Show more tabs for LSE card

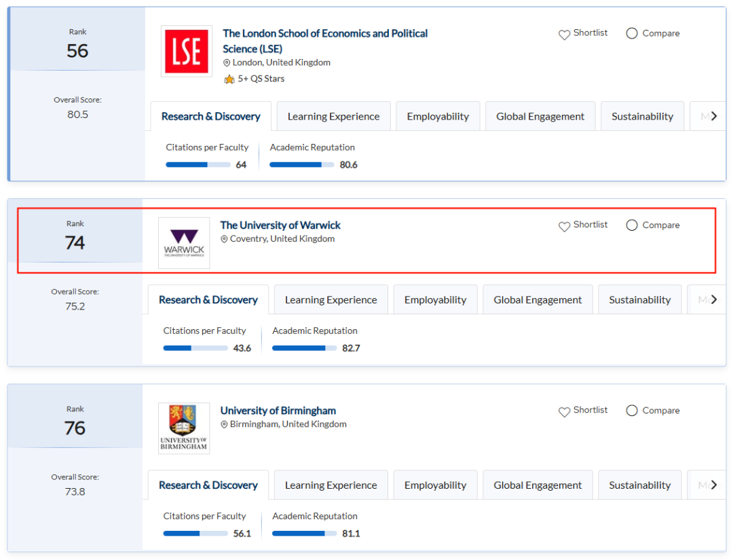coord(713,116)
